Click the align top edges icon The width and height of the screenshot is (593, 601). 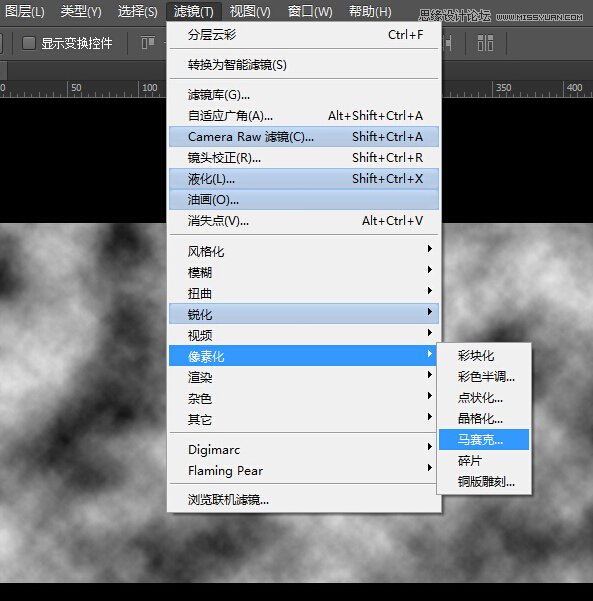[x=148, y=43]
